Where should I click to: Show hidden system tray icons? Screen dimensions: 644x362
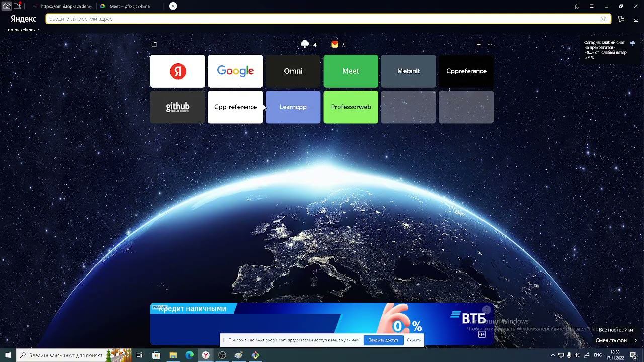553,355
